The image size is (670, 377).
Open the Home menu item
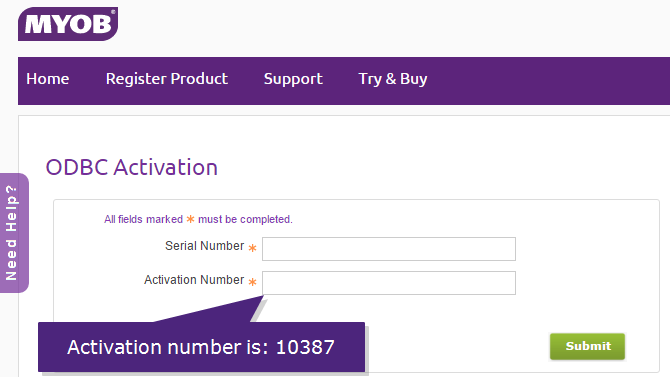[47, 79]
